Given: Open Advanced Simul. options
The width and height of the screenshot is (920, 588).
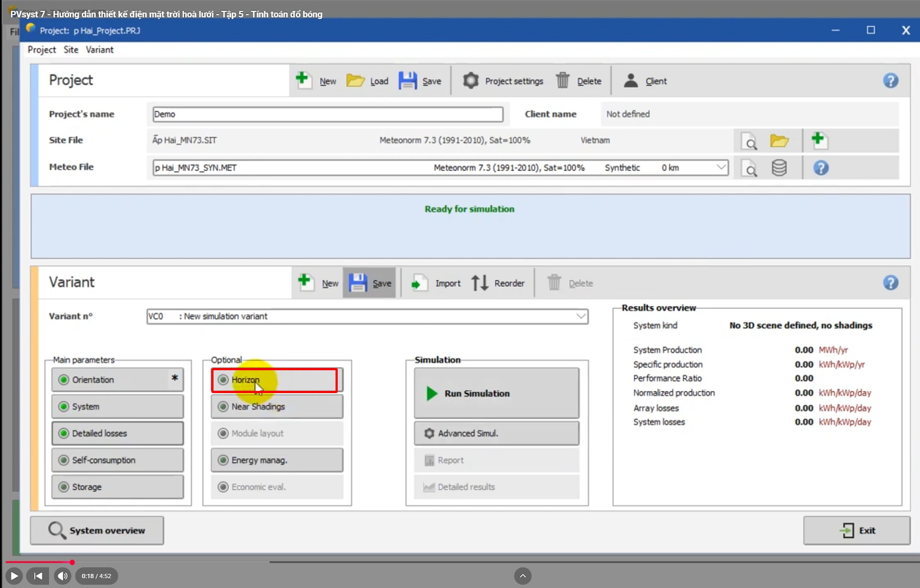Looking at the screenshot, I should click(x=497, y=433).
